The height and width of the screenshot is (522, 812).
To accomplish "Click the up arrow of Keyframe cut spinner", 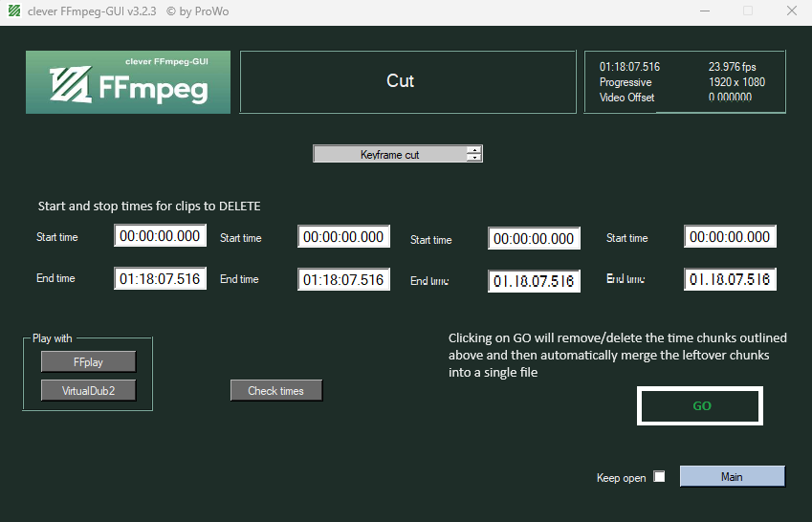I will point(473,150).
